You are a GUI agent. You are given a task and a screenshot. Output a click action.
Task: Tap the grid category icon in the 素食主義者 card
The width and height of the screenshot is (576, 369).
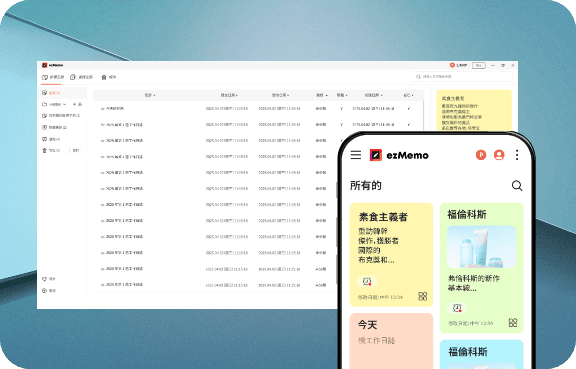coord(422,296)
